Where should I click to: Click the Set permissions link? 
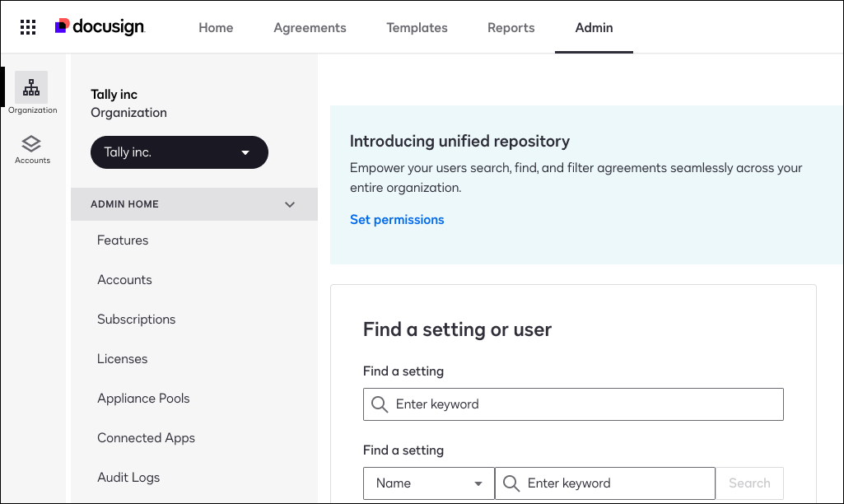[x=397, y=220]
